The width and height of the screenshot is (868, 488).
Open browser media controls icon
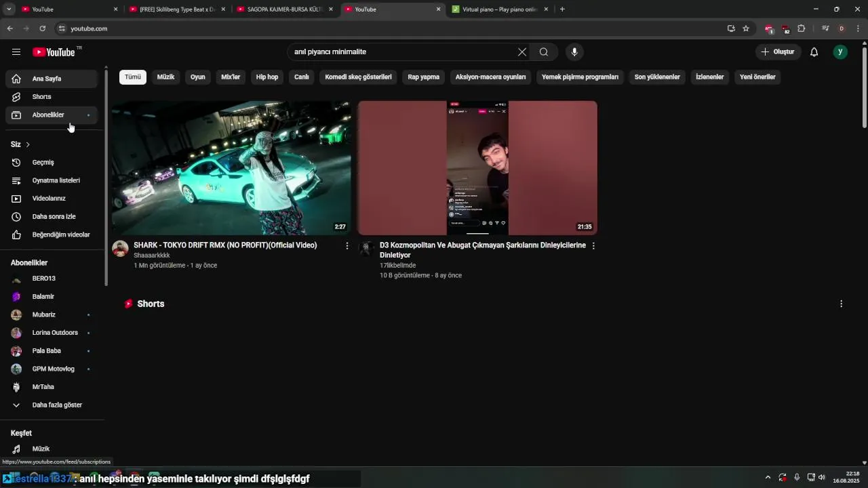click(825, 28)
